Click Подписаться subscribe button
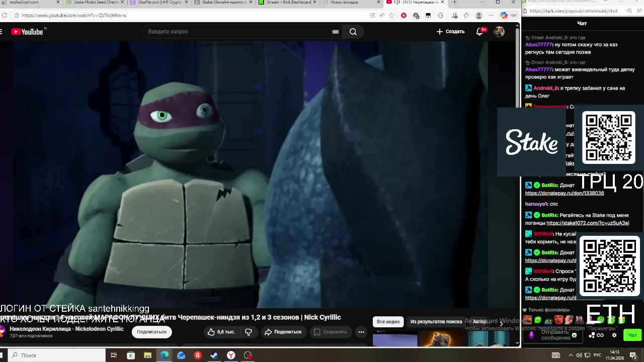This screenshot has height=362, width=644. 151,332
